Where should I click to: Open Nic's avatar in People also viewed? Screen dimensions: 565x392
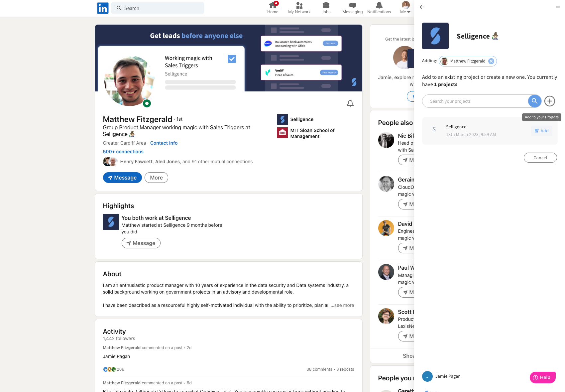click(386, 140)
